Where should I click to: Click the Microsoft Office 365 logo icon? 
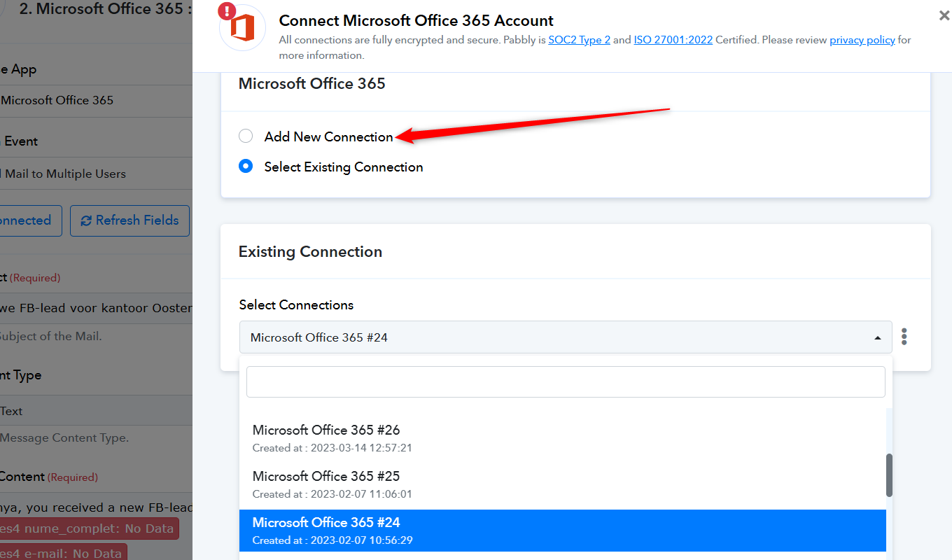(x=242, y=28)
